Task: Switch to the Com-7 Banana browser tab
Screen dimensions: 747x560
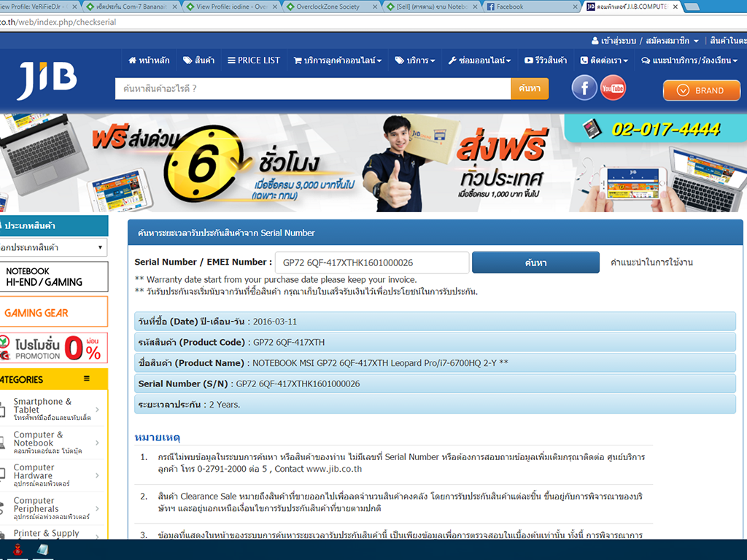Action: tap(130, 7)
